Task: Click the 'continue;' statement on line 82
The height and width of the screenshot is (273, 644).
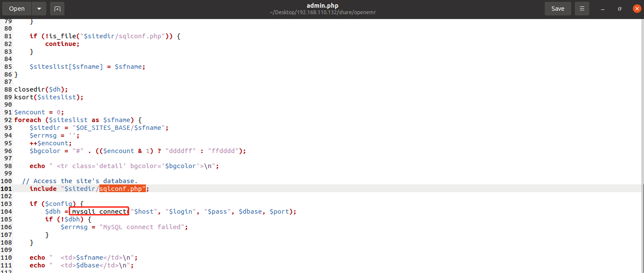Action: [62, 44]
